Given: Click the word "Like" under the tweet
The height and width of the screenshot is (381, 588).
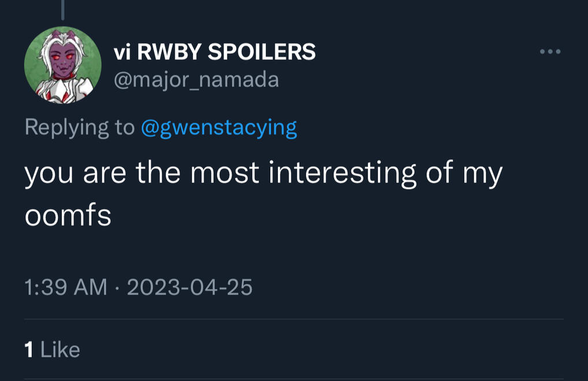Looking at the screenshot, I should (59, 349).
